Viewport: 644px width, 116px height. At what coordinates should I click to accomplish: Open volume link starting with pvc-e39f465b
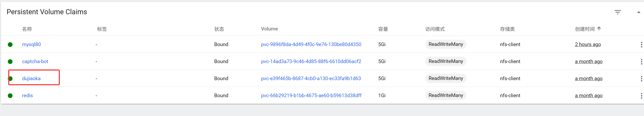pos(311,78)
